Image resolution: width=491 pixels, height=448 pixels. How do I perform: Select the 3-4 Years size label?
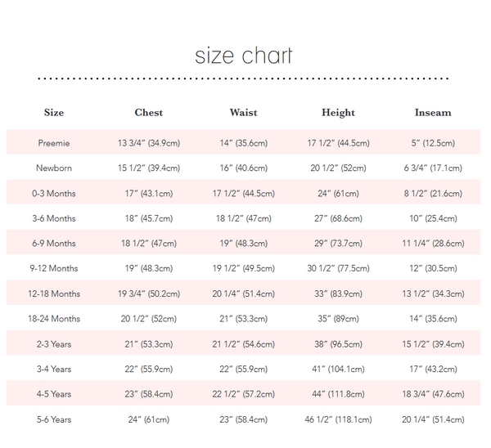point(54,370)
